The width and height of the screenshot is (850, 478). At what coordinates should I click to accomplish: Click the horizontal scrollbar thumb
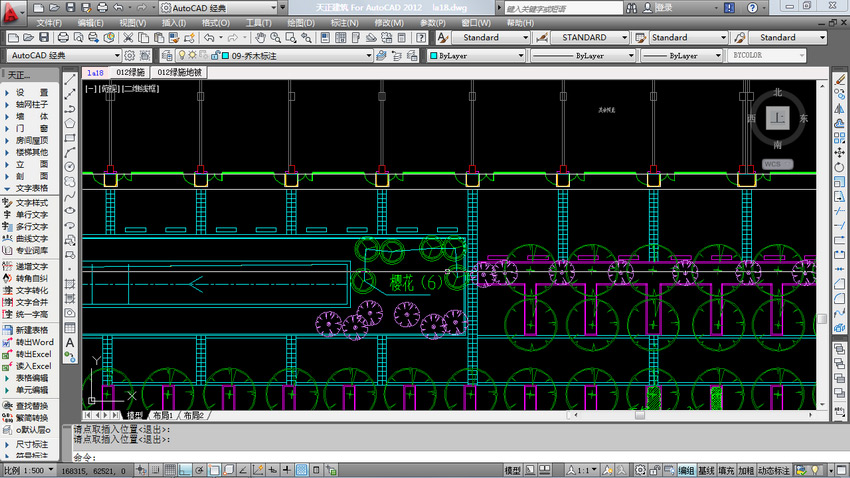[640, 415]
